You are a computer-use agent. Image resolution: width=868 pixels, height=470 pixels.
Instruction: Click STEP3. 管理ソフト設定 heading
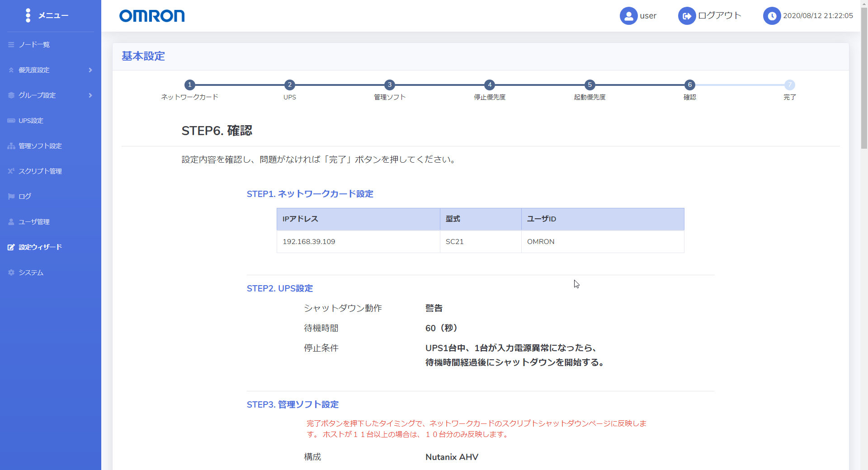(x=292, y=404)
